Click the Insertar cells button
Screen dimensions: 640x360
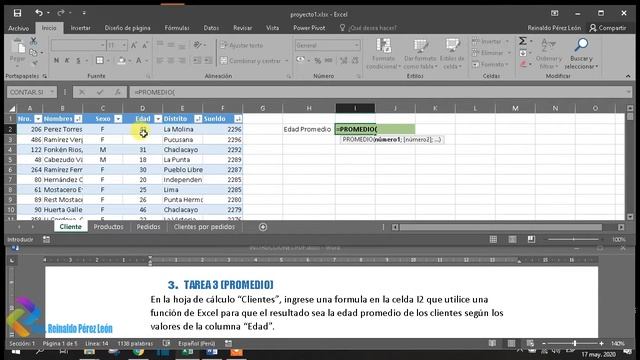(x=491, y=41)
